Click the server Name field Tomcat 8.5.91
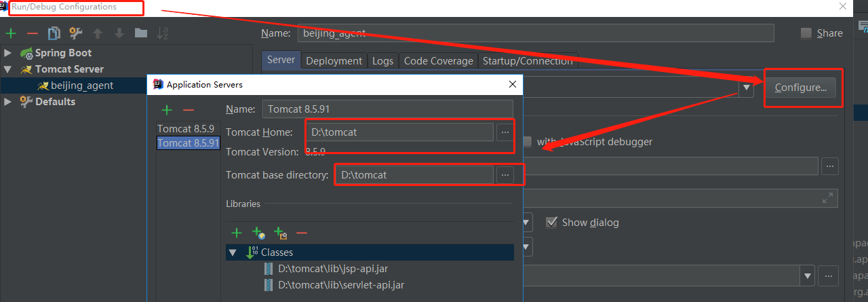The height and width of the screenshot is (302, 868). [x=387, y=109]
